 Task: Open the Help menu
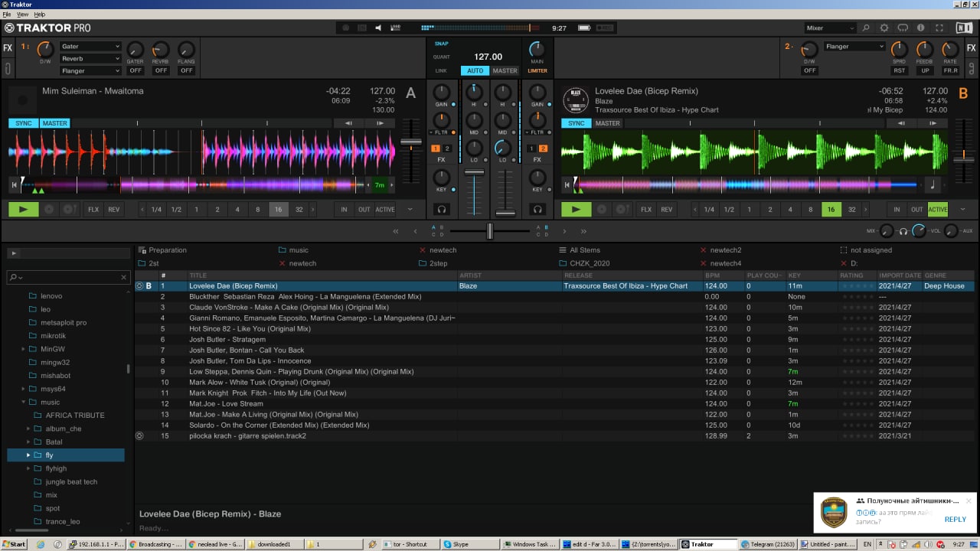tap(40, 15)
